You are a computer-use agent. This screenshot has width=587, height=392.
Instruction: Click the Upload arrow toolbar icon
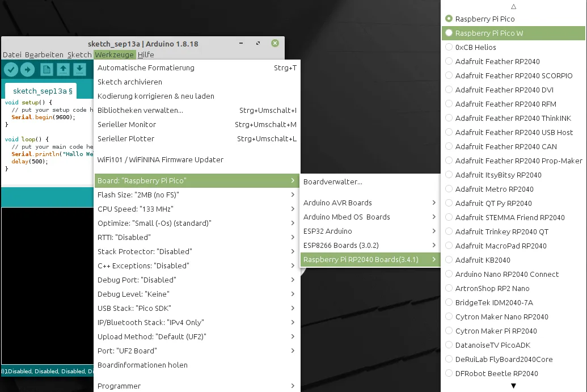click(x=27, y=70)
